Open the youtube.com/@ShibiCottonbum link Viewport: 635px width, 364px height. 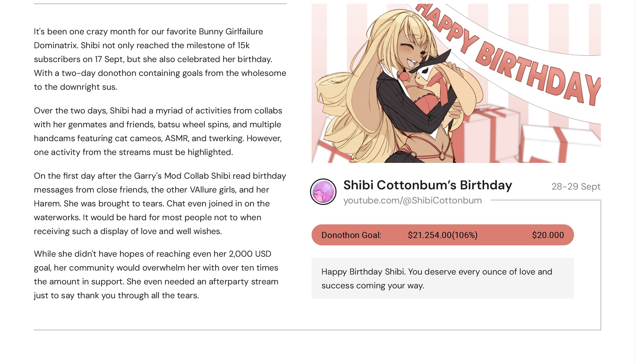[412, 201]
